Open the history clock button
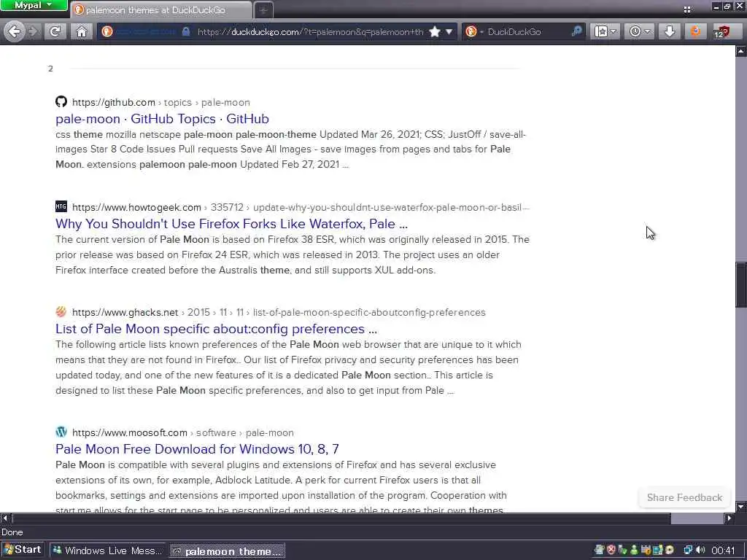 [x=635, y=31]
